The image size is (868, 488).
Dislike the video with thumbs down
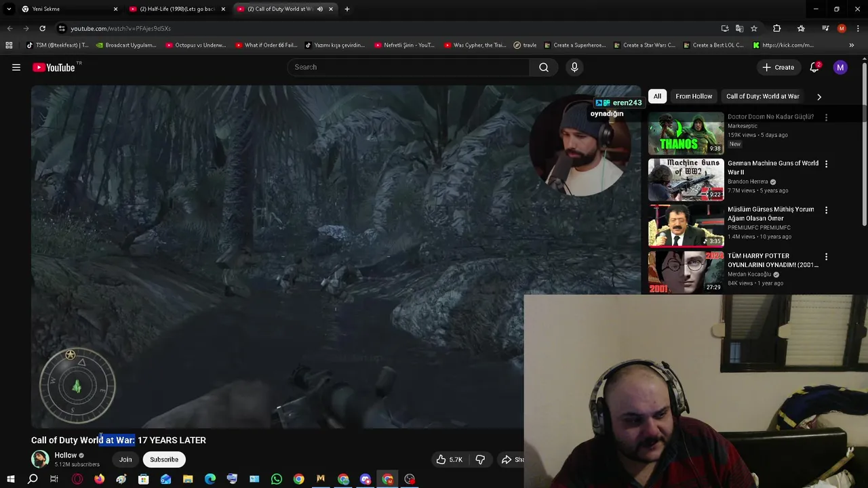(480, 460)
